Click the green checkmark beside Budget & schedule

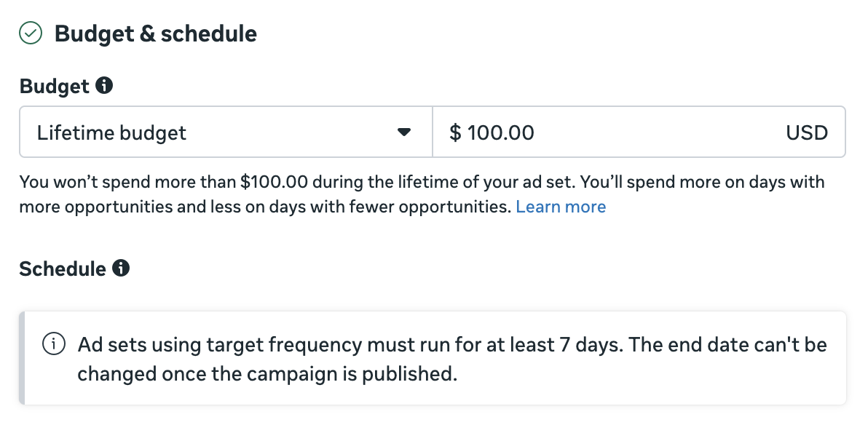pyautogui.click(x=31, y=33)
